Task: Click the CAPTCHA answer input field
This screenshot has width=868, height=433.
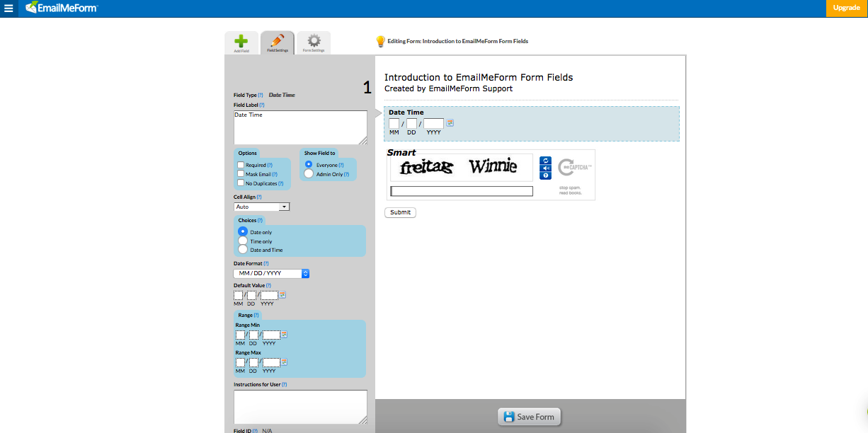Action: pos(462,191)
